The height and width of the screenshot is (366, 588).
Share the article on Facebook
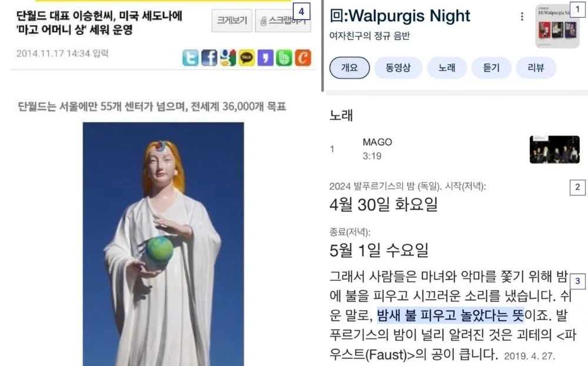click(209, 58)
